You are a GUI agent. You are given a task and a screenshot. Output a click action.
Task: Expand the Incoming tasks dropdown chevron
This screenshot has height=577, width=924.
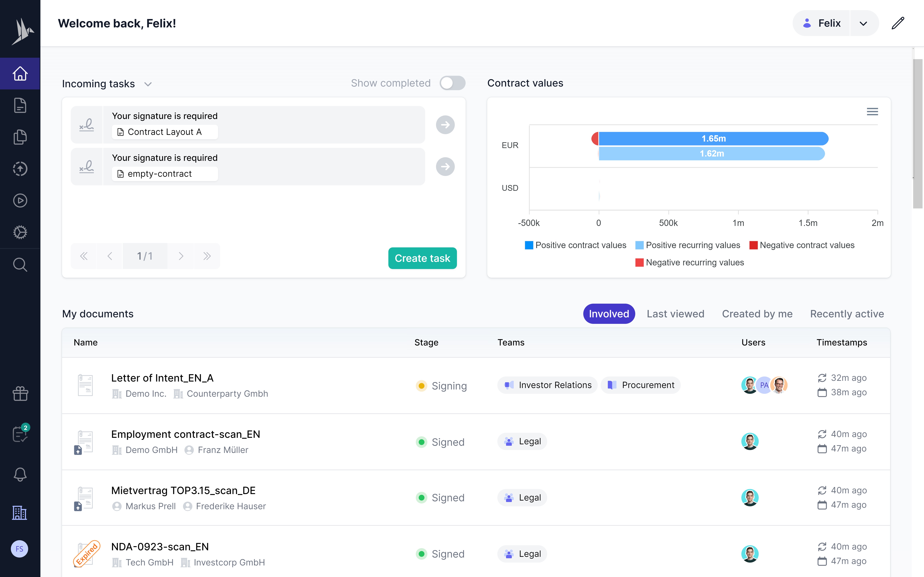tap(148, 84)
